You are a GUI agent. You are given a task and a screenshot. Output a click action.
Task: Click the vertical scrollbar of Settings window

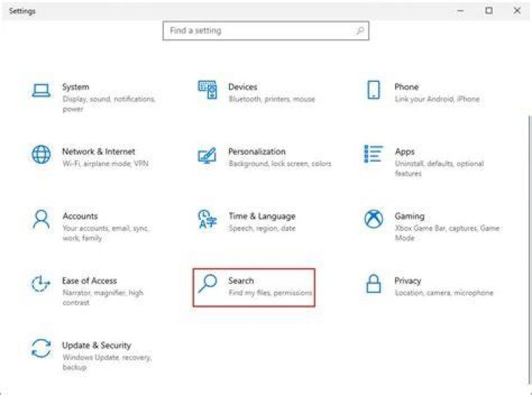[529, 250]
